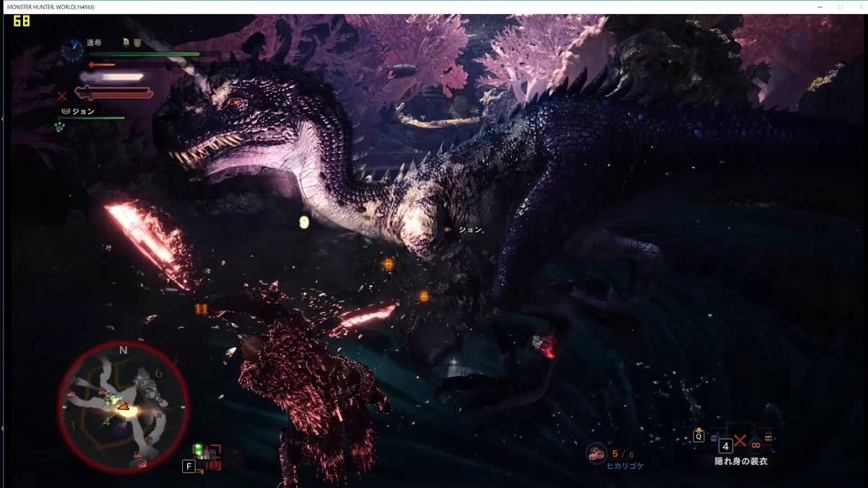The width and height of the screenshot is (868, 488).
Task: Click the F key interaction prompt
Action: point(189,466)
